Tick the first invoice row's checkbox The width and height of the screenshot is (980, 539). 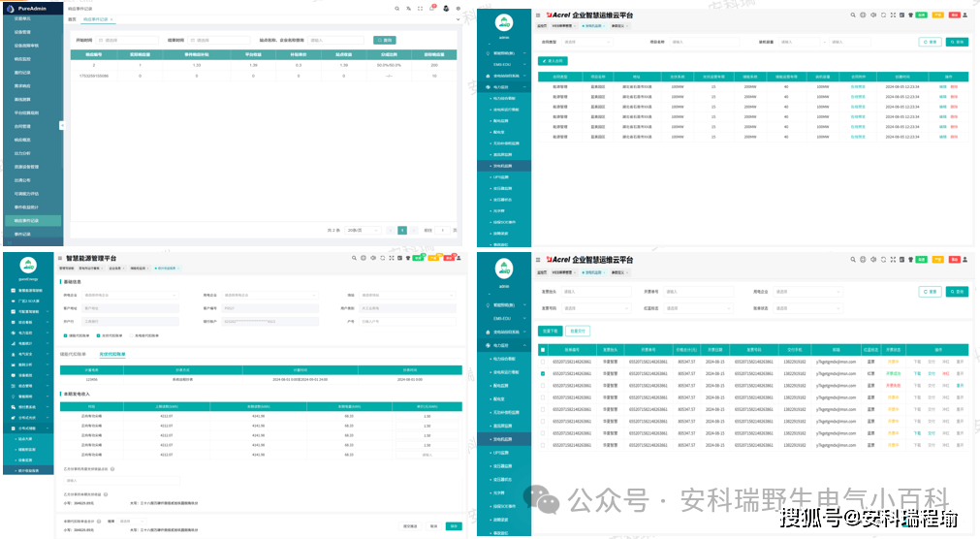pos(543,362)
